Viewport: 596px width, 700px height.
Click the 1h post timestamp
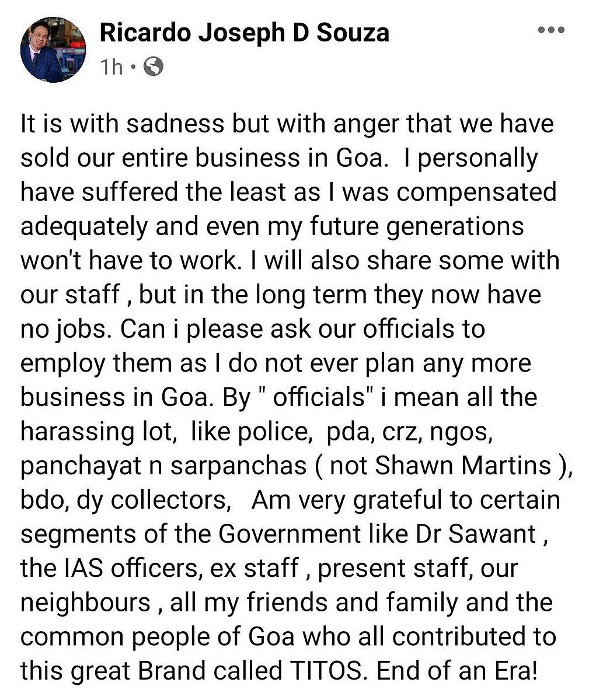point(111,67)
